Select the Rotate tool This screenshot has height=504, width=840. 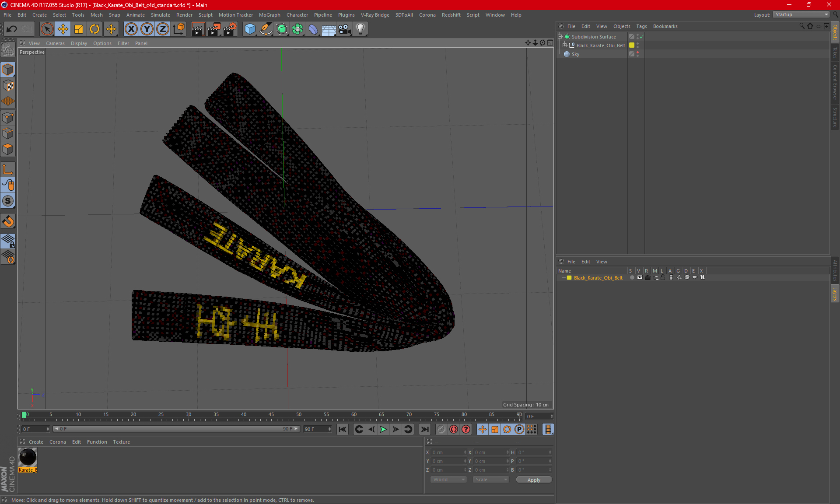(94, 29)
